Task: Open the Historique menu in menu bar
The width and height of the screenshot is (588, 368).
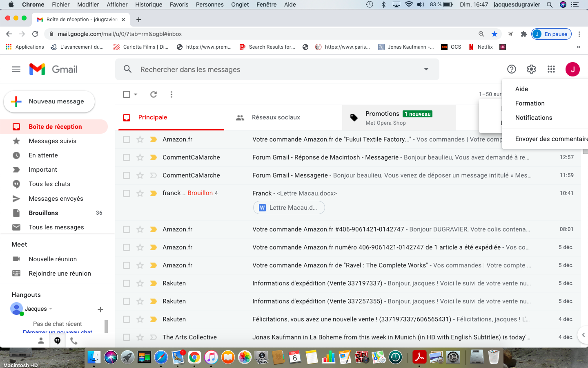Action: (149, 4)
